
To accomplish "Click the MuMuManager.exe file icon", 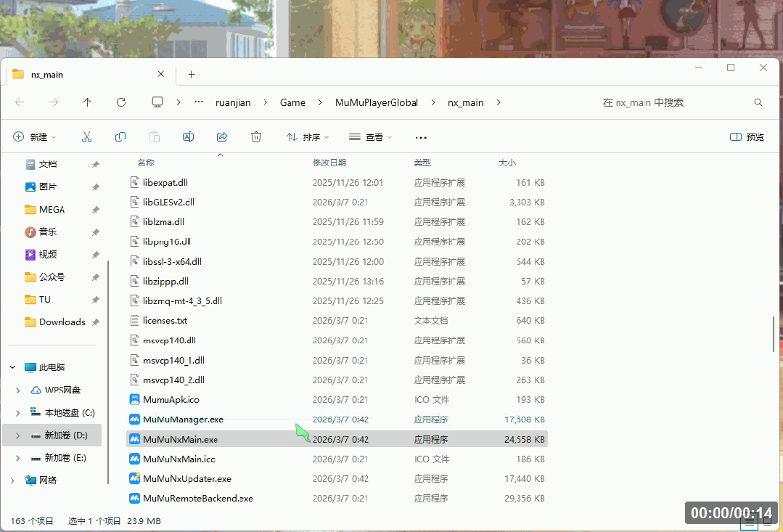I will click(134, 419).
